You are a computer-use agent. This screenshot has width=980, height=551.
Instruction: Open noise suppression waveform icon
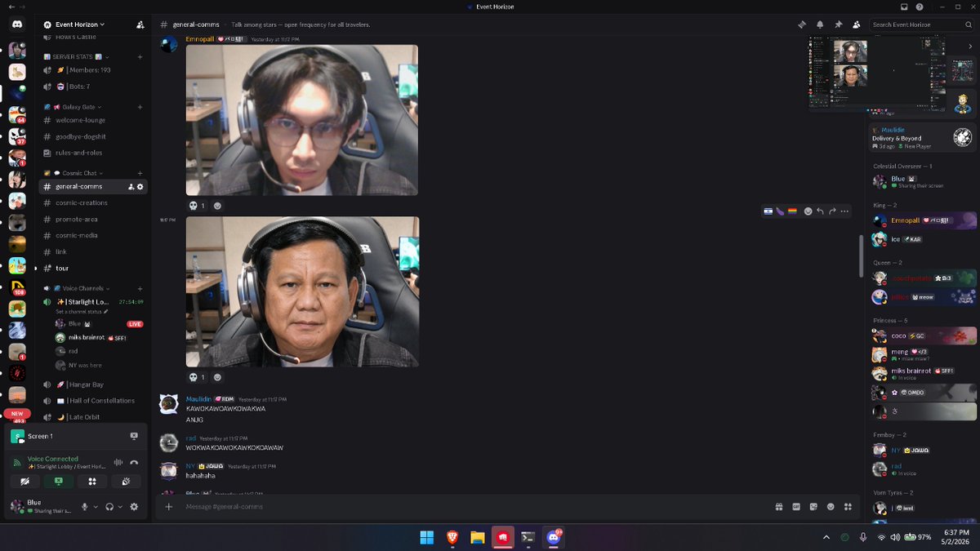118,462
